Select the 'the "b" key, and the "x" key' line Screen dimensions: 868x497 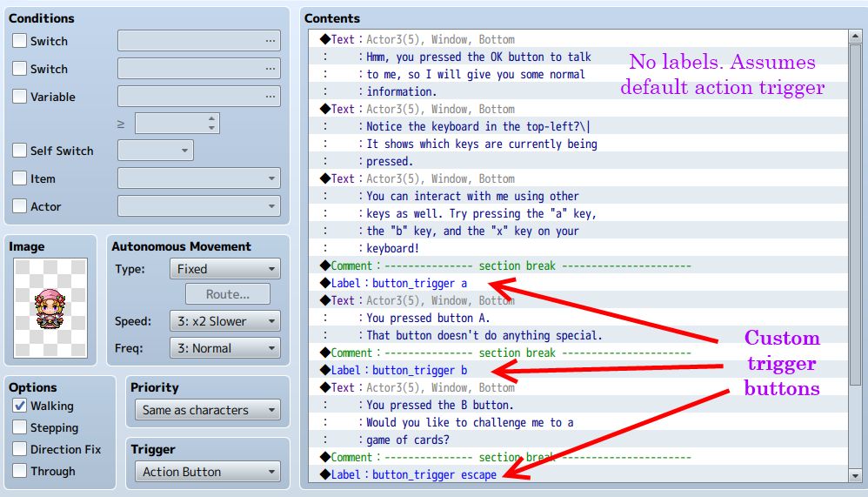click(x=578, y=231)
